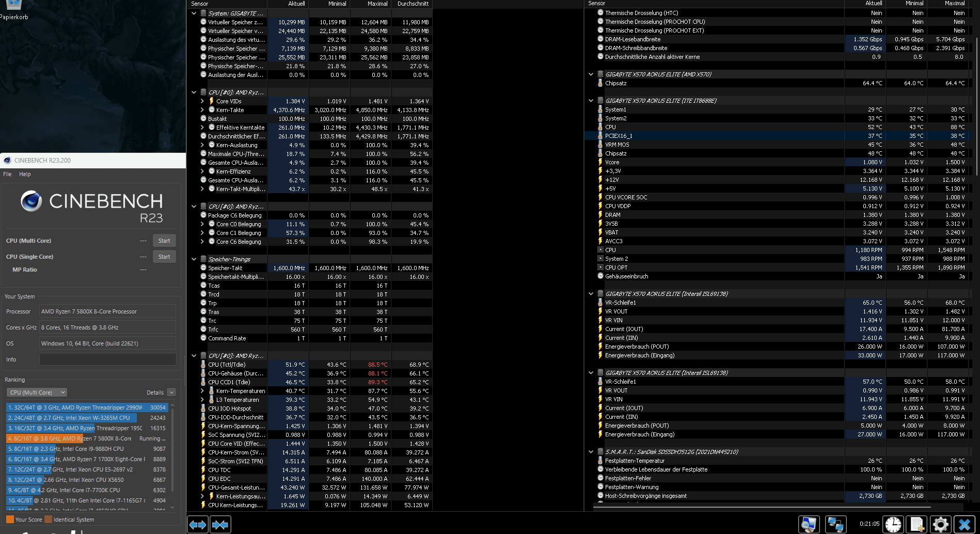Start the CPU (Single Core) test
This screenshot has height=534, width=980.
pos(164,257)
